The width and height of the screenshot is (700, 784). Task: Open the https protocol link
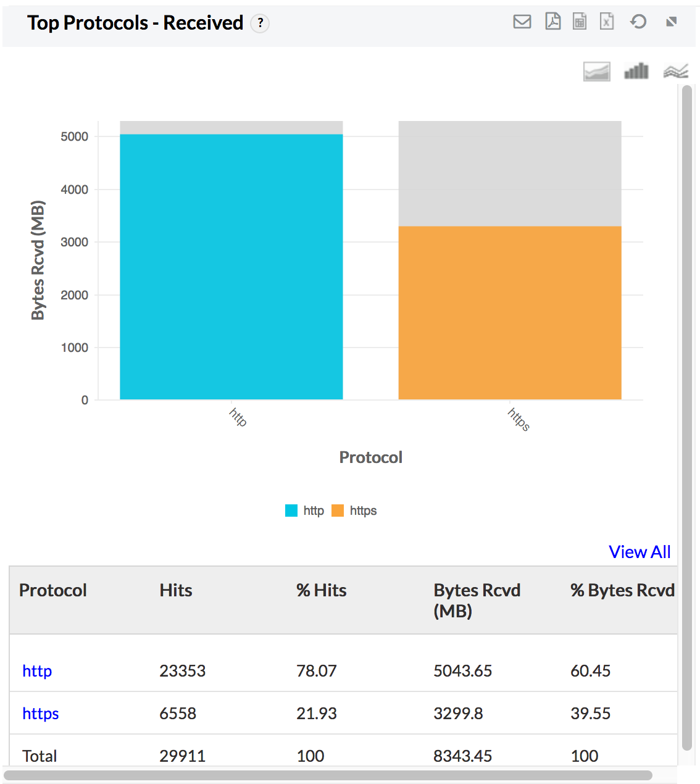click(x=41, y=714)
